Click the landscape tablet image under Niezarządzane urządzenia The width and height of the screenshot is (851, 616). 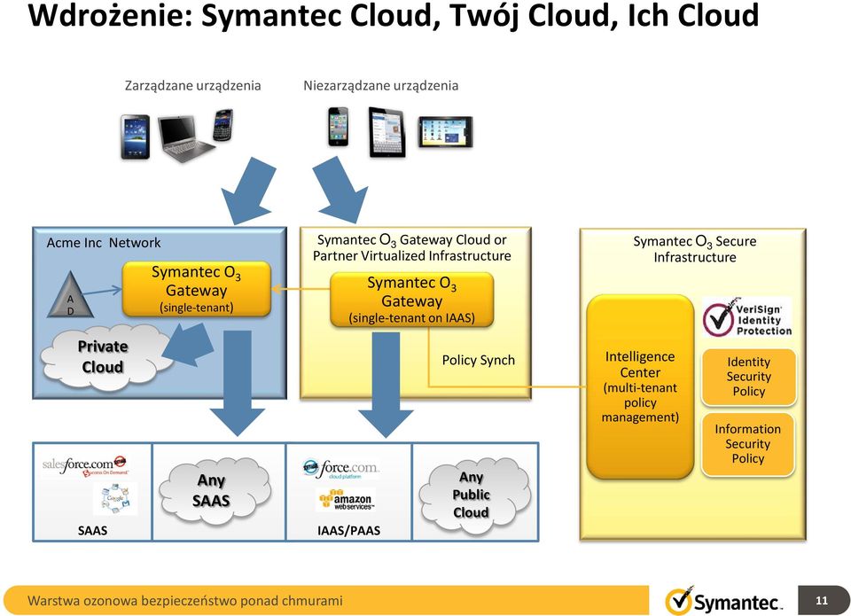click(445, 132)
